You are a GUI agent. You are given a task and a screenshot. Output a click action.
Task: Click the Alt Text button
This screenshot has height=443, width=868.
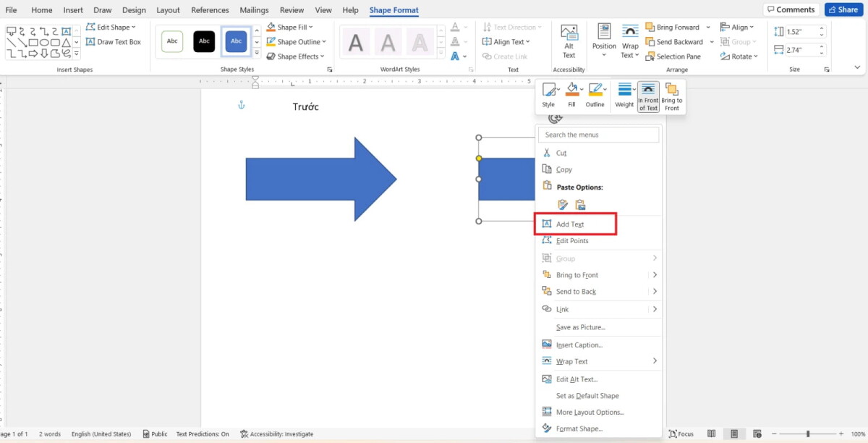[x=569, y=41]
